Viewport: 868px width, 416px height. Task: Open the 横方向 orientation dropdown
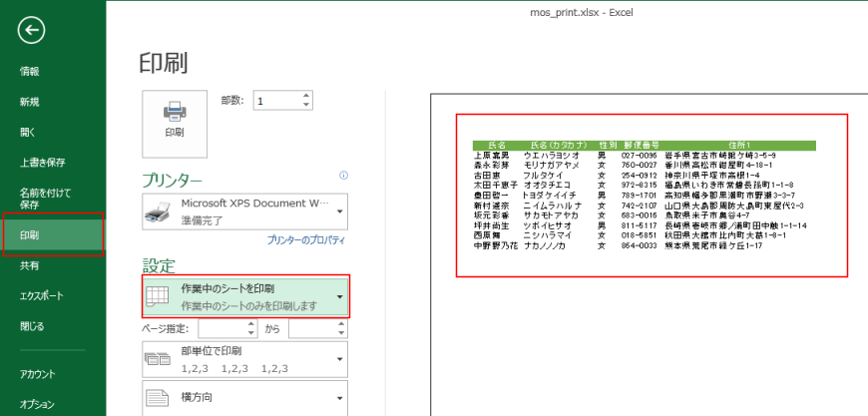pyautogui.click(x=340, y=400)
